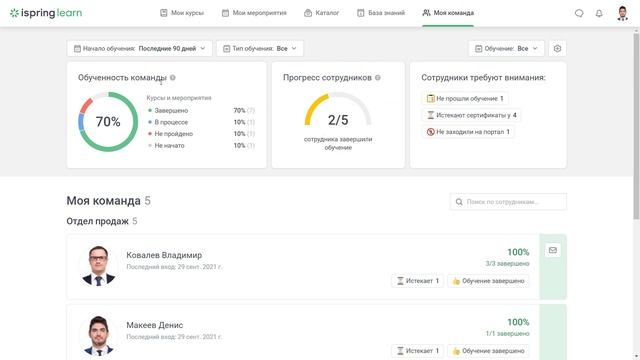Open the user profile avatar menu
This screenshot has width=640, height=360.
click(x=622, y=13)
